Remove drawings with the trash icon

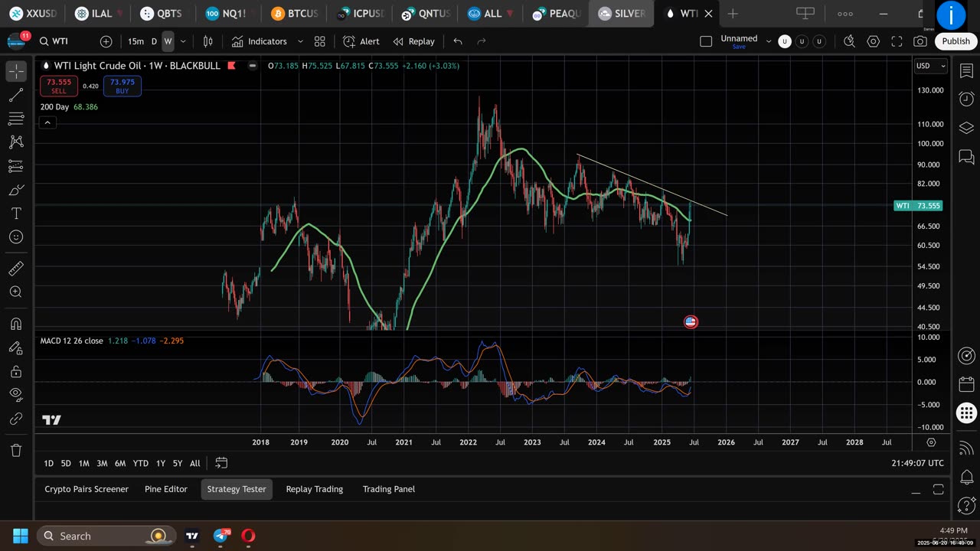(x=16, y=450)
